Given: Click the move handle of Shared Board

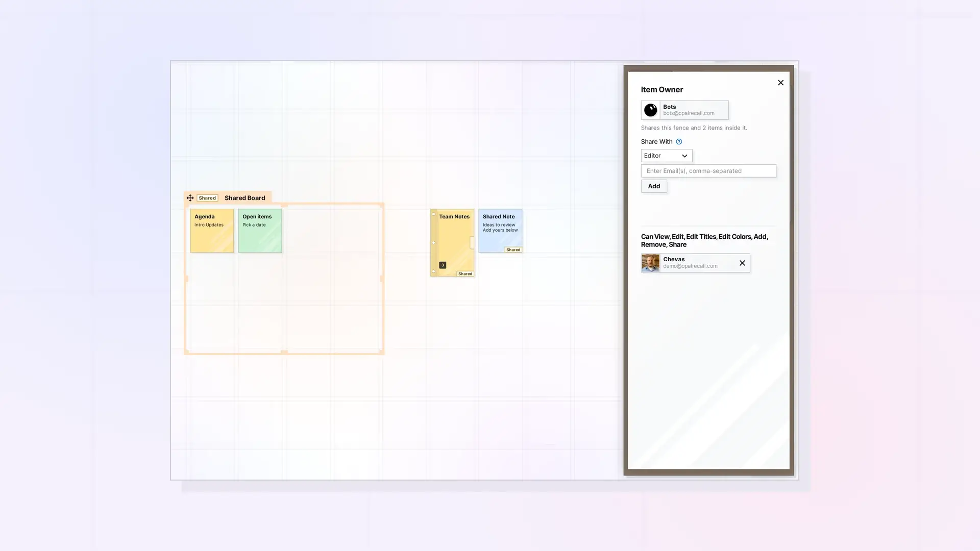Looking at the screenshot, I should 190,198.
